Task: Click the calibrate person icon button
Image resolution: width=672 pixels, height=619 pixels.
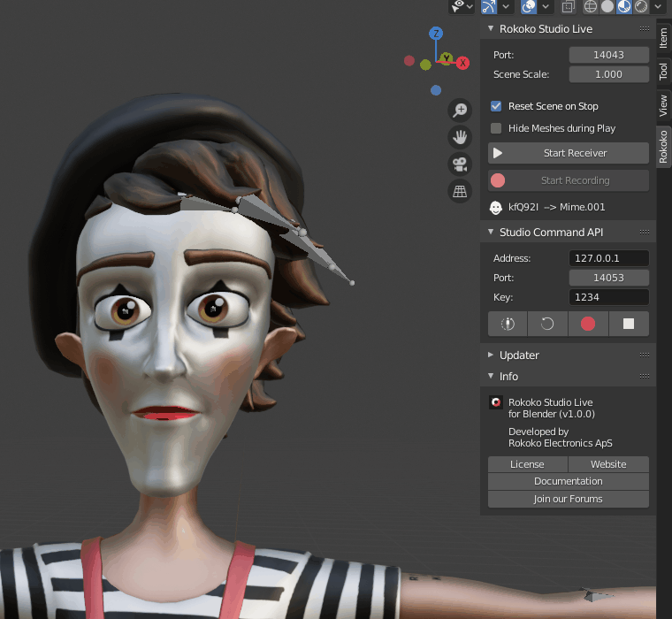Action: tap(508, 324)
